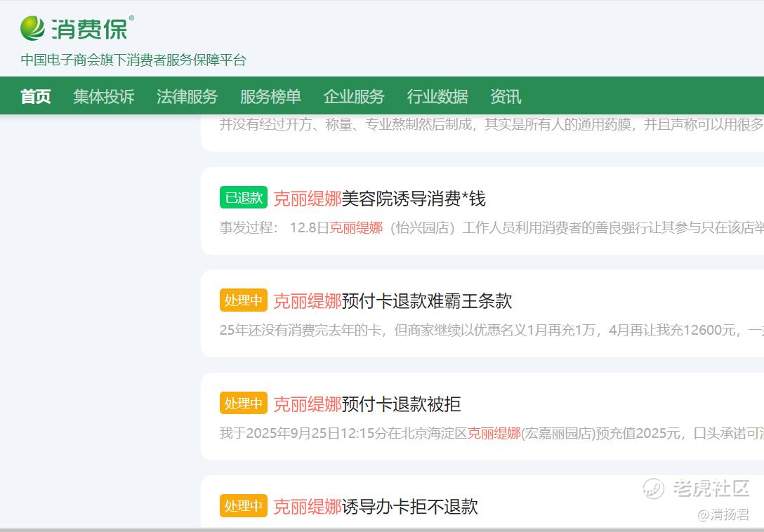Viewport: 764px width, 532px height.
Task: Open the 集体投诉 nav item
Action: (x=104, y=96)
